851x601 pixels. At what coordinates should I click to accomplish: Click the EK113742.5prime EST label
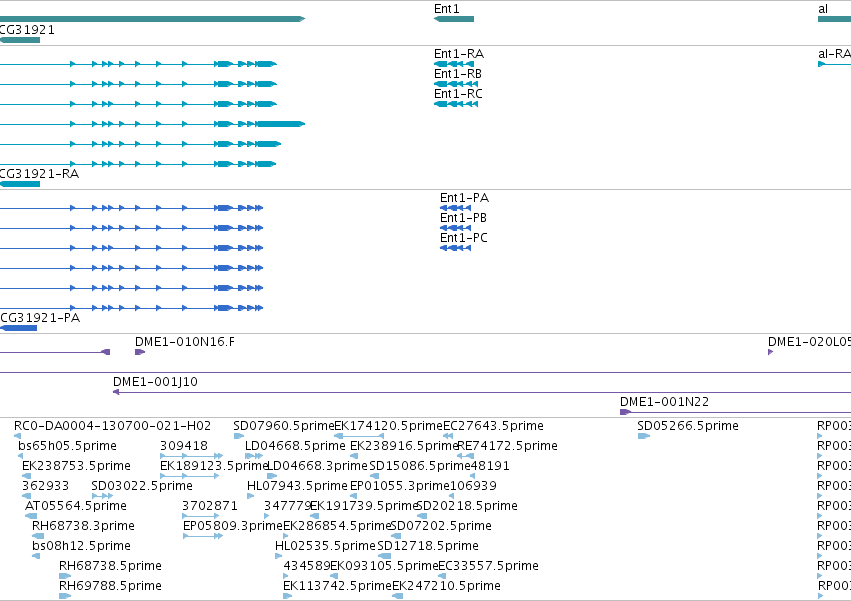(x=338, y=586)
